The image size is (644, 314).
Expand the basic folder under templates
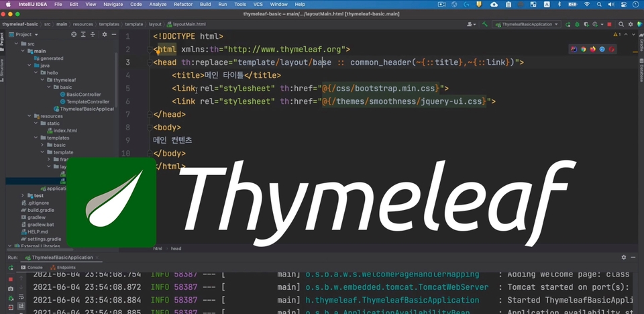tap(43, 145)
